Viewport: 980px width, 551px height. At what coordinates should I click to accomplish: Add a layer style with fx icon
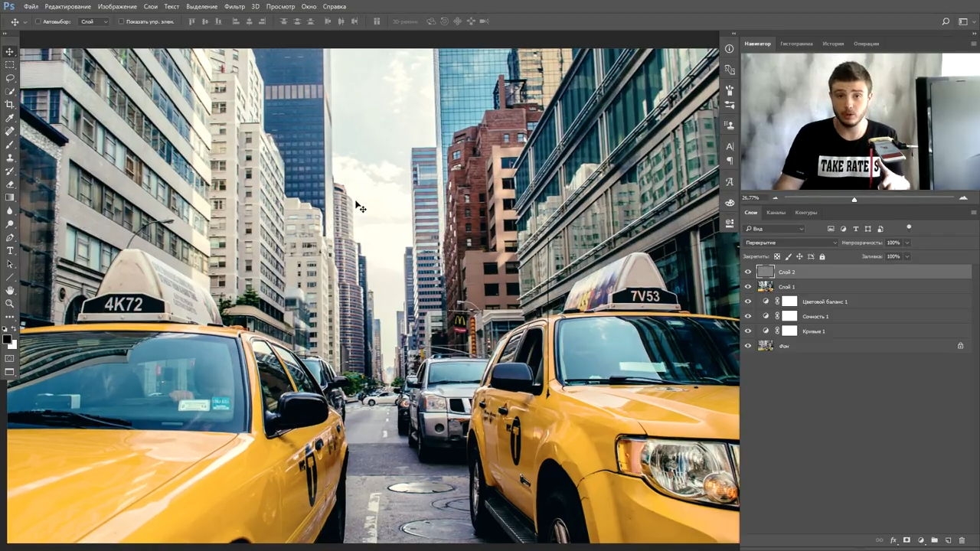coord(893,540)
